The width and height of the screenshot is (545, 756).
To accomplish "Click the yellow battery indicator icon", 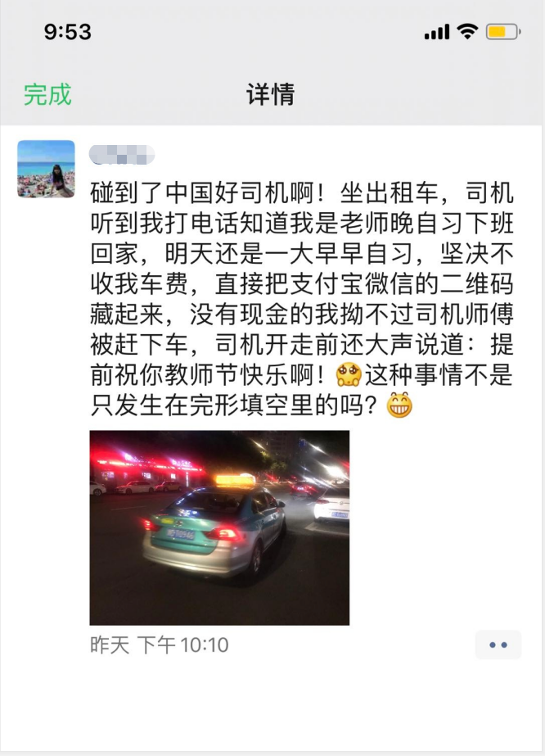I will tap(503, 32).
